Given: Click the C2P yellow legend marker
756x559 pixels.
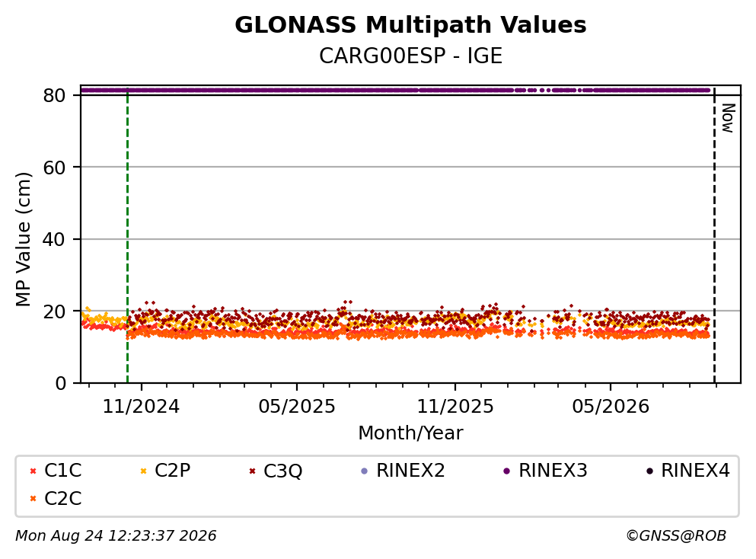Looking at the screenshot, I should [x=143, y=471].
